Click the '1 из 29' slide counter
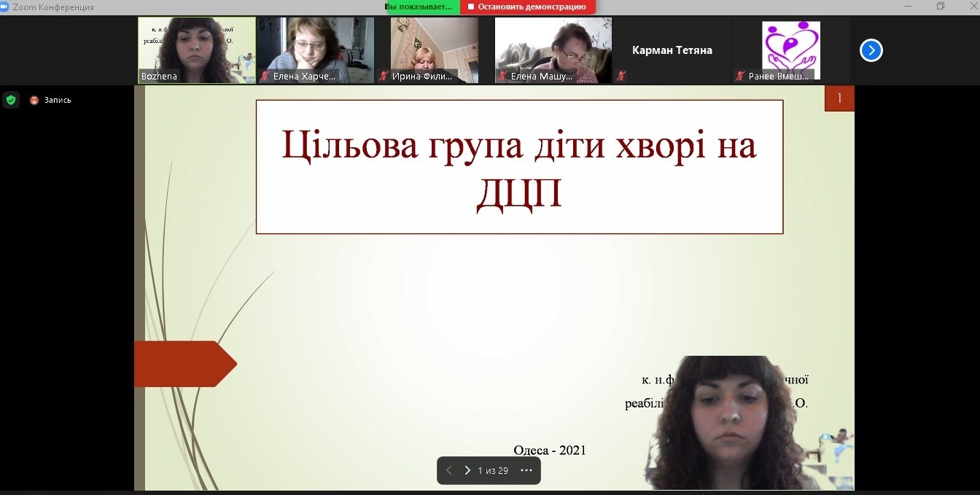 (x=493, y=470)
